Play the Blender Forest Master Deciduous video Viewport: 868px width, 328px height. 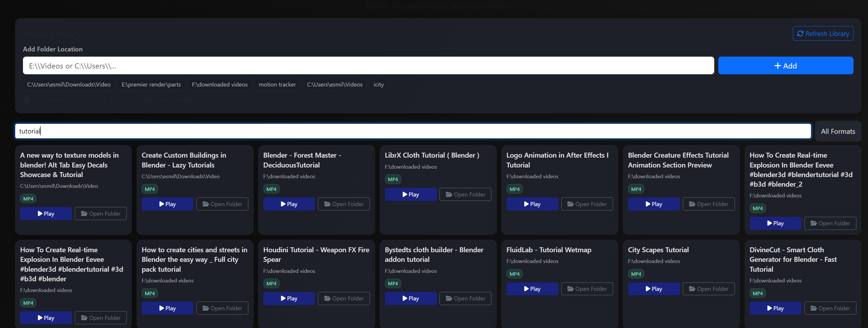pos(289,204)
